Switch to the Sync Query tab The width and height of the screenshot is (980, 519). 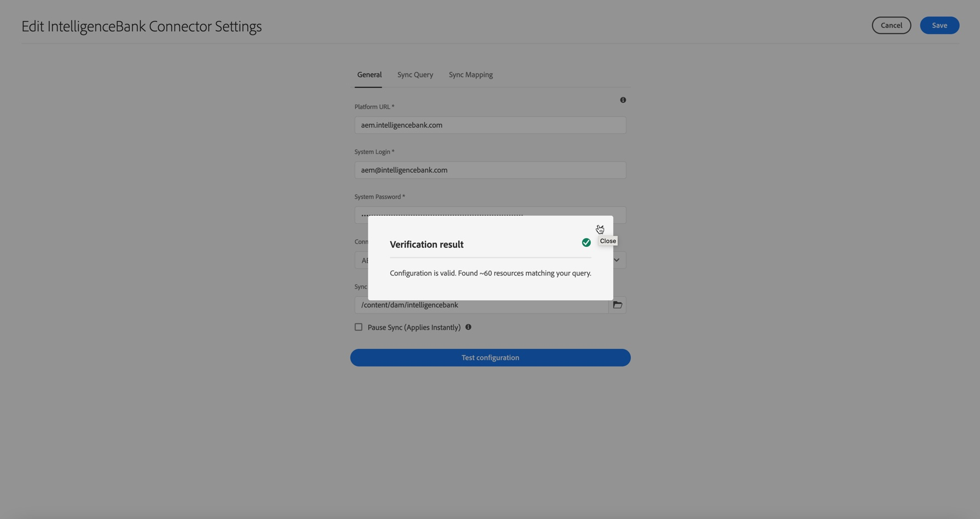click(415, 75)
